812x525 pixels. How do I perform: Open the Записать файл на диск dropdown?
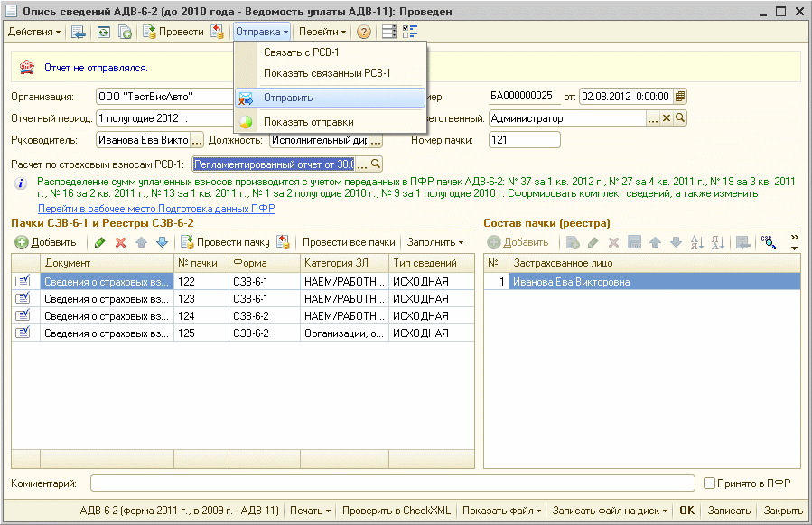pyautogui.click(x=610, y=511)
